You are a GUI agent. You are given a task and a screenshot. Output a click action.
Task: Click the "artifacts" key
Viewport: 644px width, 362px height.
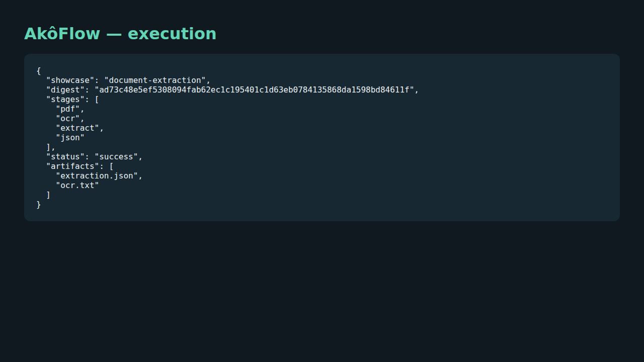coord(73,166)
